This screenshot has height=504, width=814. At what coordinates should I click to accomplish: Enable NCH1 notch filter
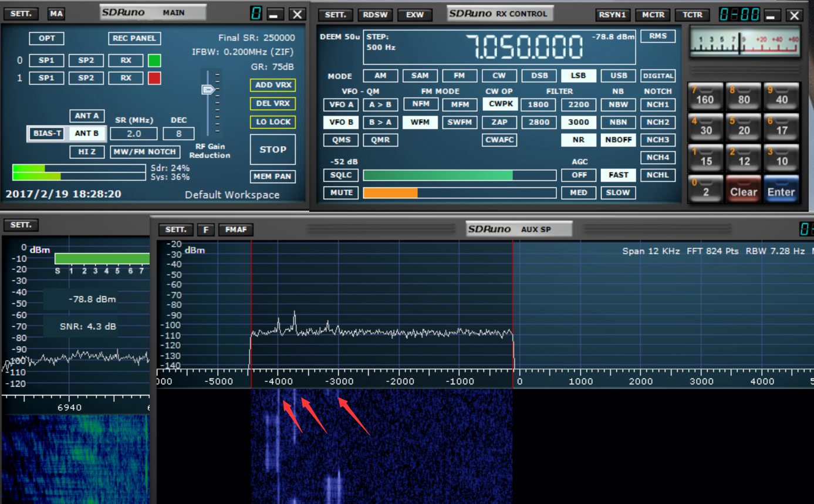point(658,104)
